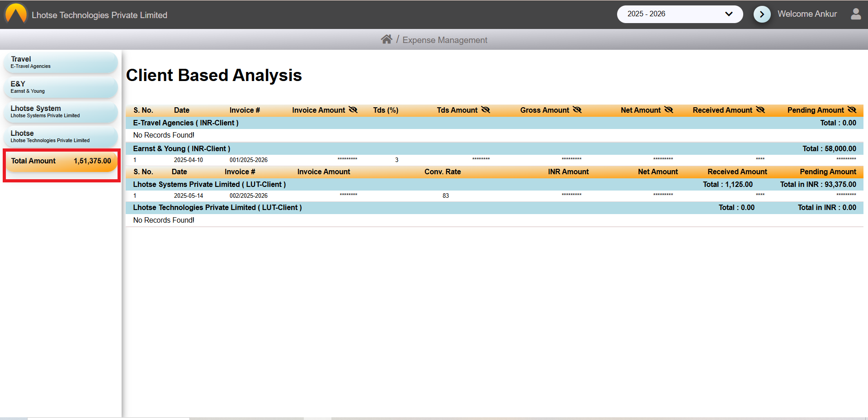Image resolution: width=868 pixels, height=420 pixels.
Task: Click conversion rate value 83
Action: coord(446,196)
